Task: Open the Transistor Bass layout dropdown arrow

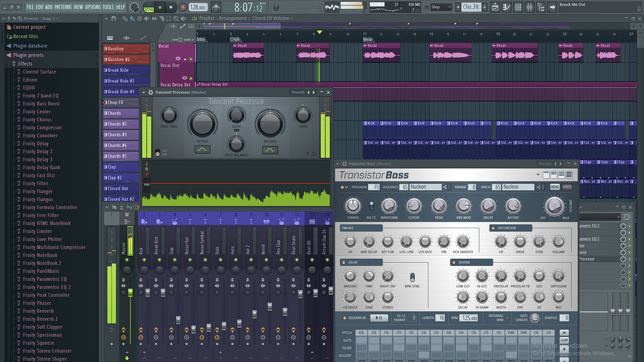Action: 538,174
